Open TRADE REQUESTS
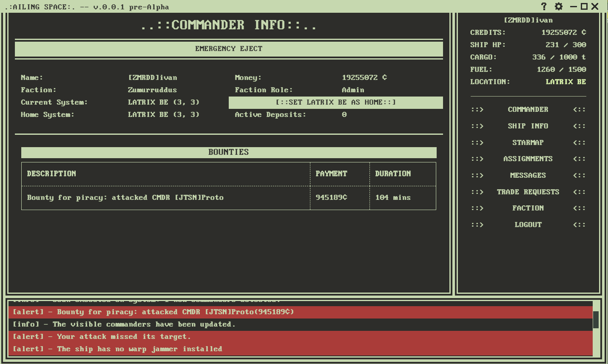This screenshot has width=608, height=364. (x=528, y=191)
